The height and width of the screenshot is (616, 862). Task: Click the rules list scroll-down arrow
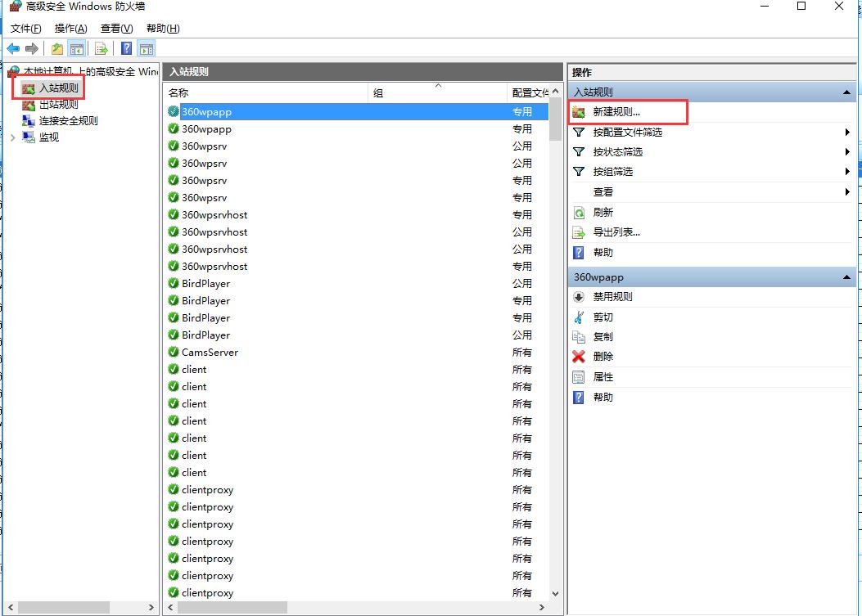(555, 594)
